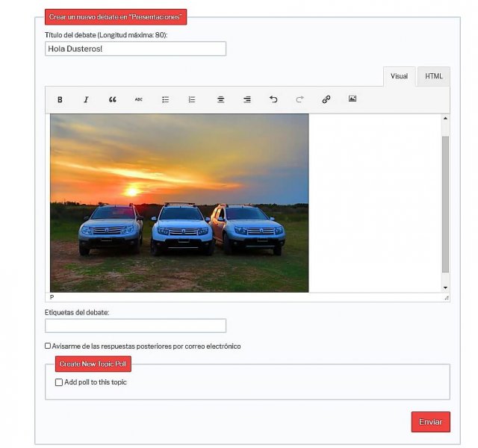478x448 pixels.
Task: Insert a blockquote
Action: [x=113, y=99]
